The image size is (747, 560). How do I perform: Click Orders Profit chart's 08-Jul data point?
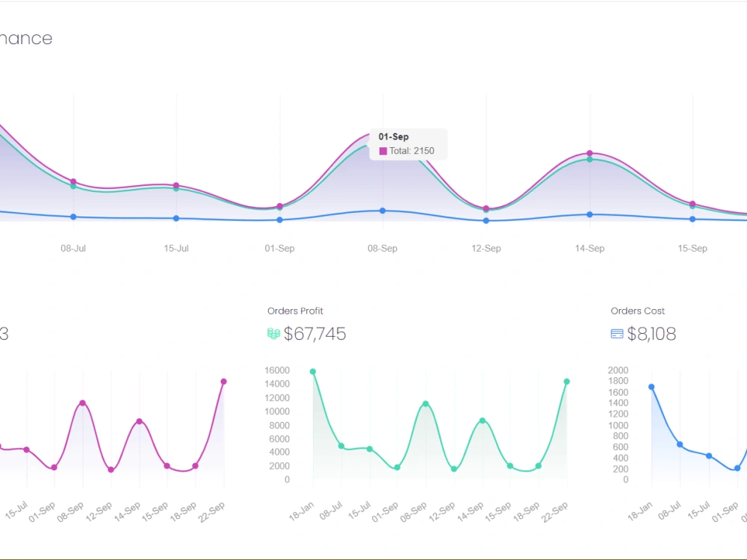coord(341,447)
